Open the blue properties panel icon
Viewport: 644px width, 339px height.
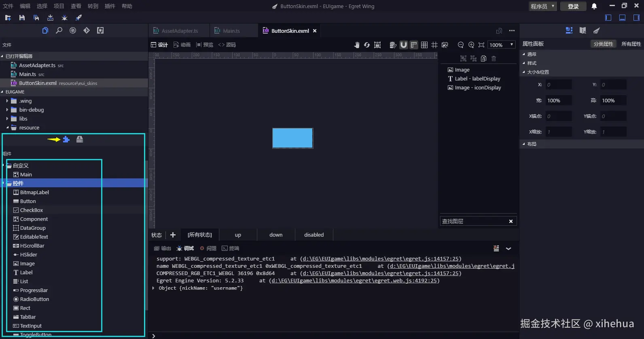569,30
